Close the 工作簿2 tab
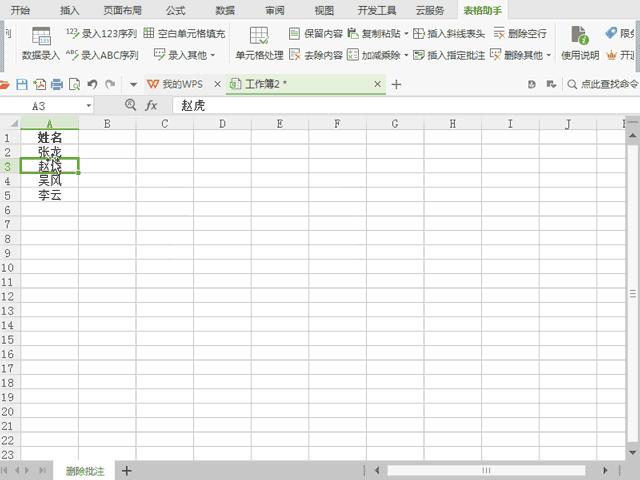 [378, 84]
